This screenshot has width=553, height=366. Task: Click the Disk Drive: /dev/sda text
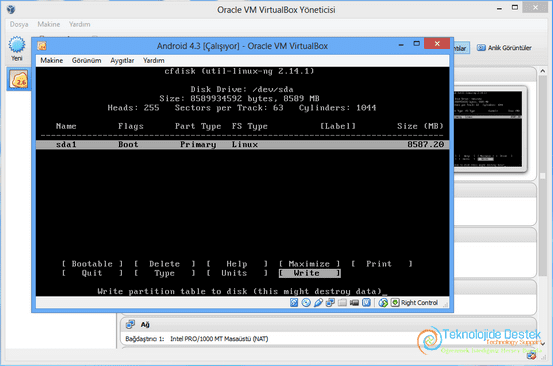pyautogui.click(x=242, y=89)
